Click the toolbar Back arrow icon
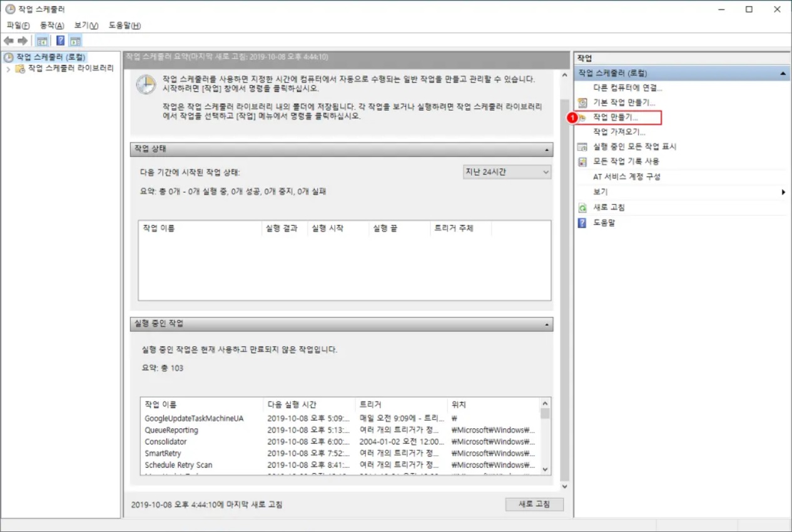The image size is (792, 532). [x=9, y=41]
